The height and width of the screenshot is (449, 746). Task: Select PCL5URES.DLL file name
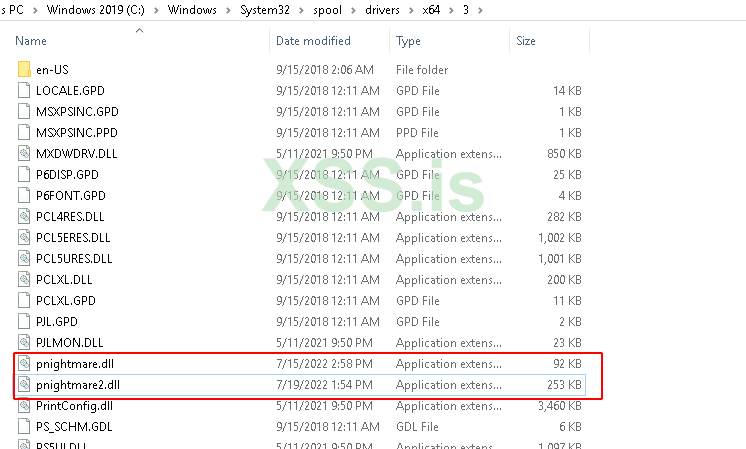coord(74,258)
